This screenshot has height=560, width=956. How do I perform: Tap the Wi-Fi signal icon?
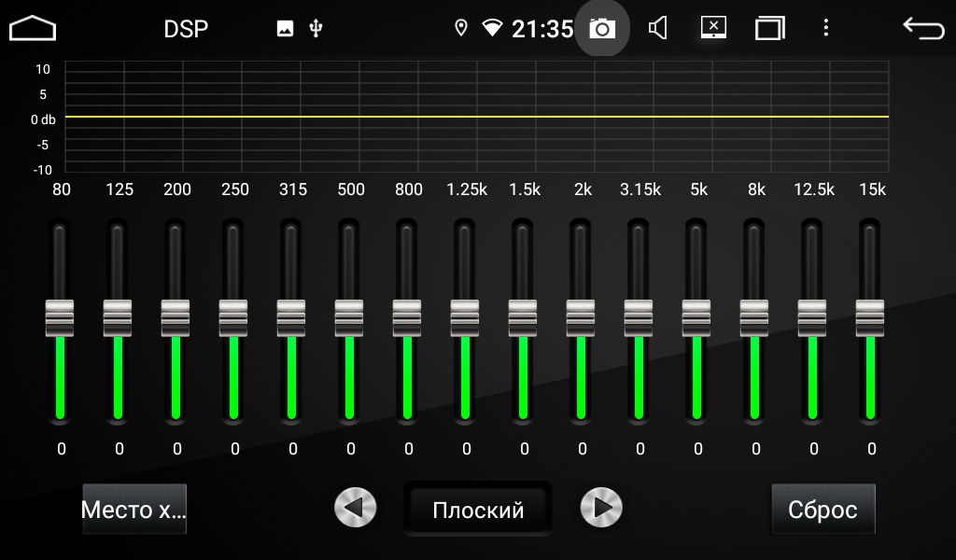pyautogui.click(x=492, y=29)
